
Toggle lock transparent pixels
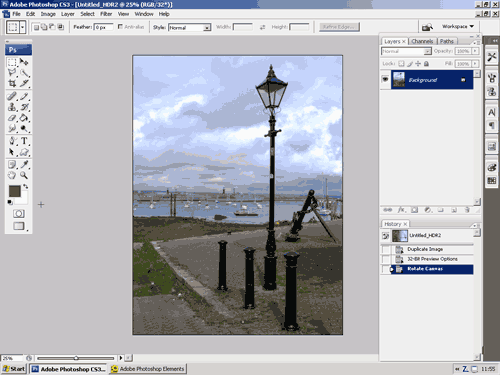click(x=401, y=63)
